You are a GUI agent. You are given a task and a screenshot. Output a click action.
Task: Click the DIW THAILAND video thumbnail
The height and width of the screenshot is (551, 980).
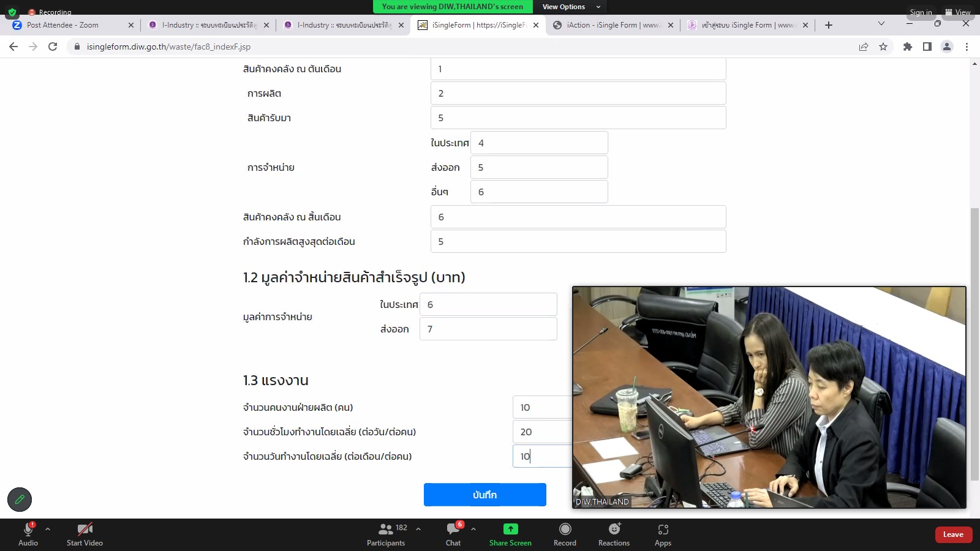point(769,397)
